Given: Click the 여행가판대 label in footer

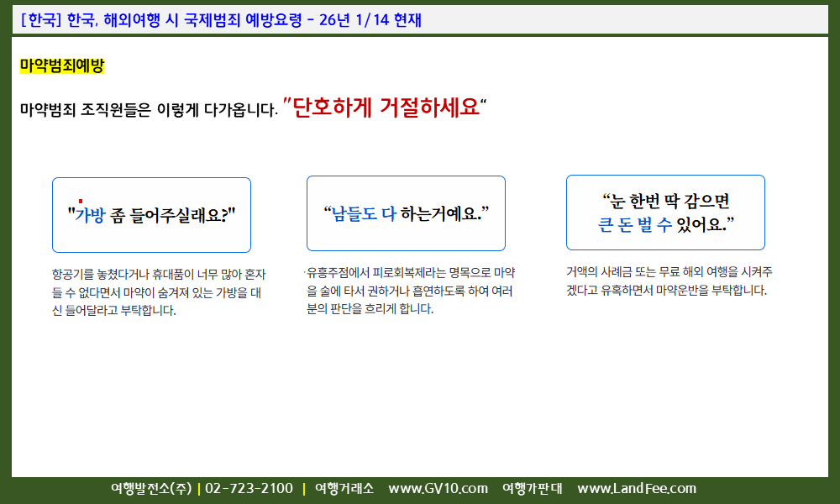Looking at the screenshot, I should point(532,489).
